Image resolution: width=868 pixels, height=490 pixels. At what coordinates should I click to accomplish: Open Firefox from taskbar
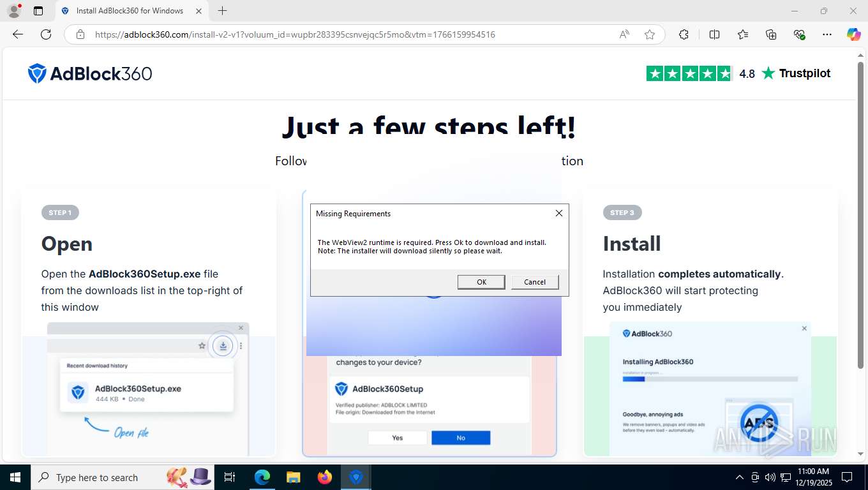pyautogui.click(x=325, y=477)
